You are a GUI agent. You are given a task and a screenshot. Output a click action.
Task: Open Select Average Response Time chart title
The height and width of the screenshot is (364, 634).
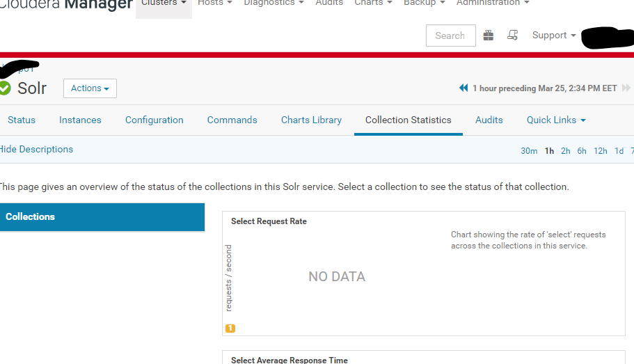pyautogui.click(x=289, y=360)
